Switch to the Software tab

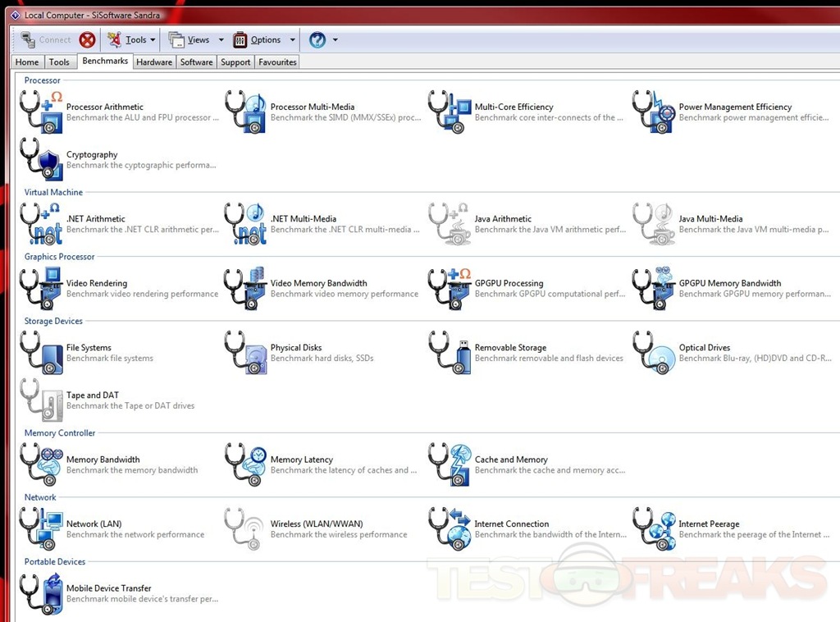pos(196,62)
